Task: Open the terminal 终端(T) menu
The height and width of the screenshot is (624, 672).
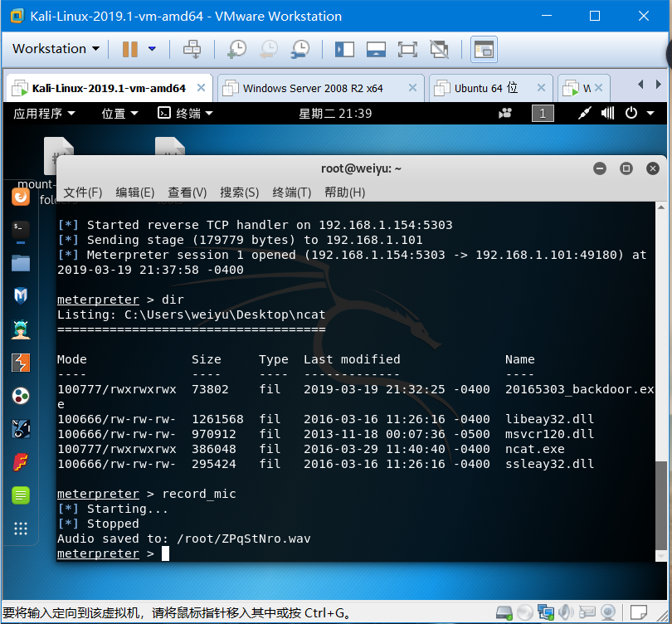Action: tap(292, 193)
